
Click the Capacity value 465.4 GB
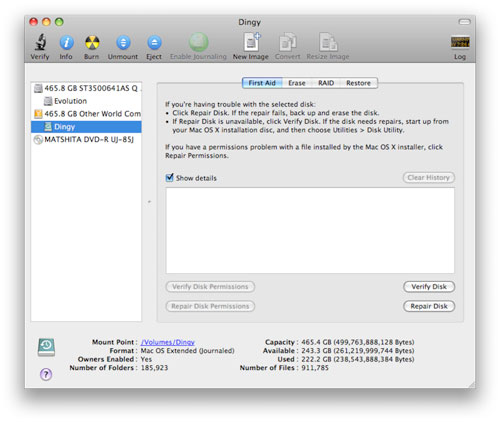(358, 342)
